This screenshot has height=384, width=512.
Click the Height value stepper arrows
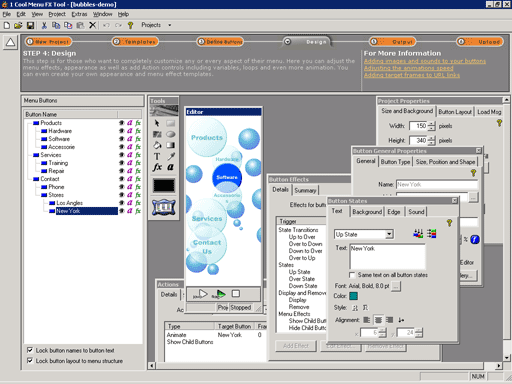click(432, 140)
